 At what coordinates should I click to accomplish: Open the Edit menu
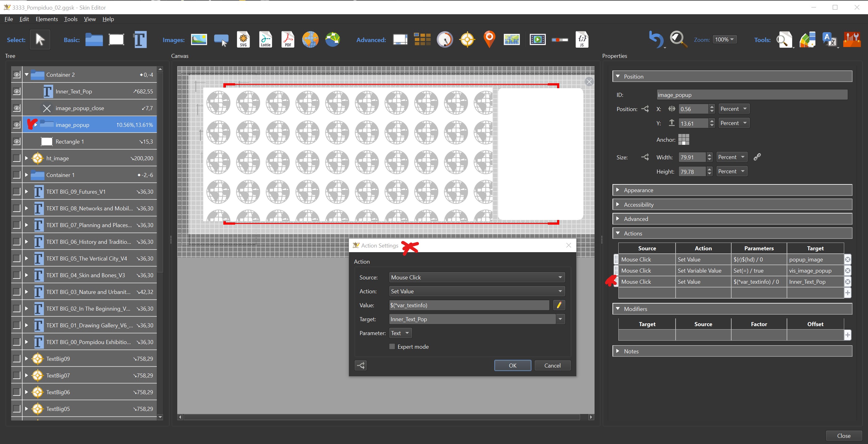click(x=24, y=19)
